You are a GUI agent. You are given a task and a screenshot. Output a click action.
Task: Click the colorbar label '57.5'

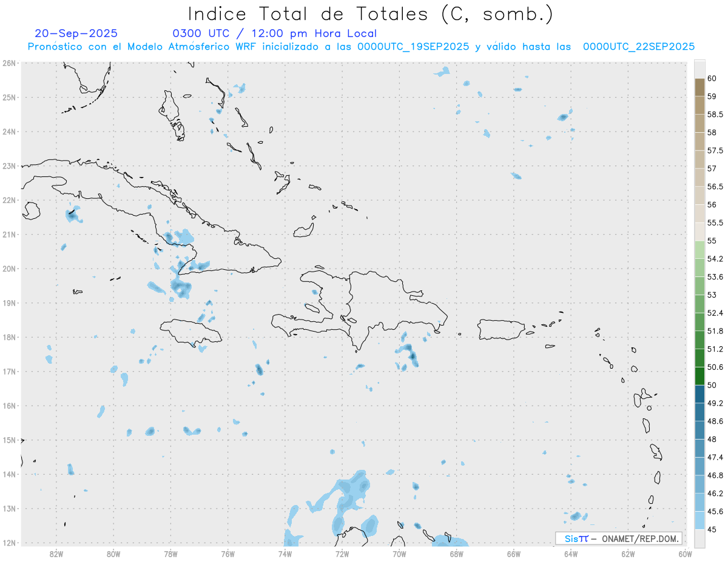715,150
